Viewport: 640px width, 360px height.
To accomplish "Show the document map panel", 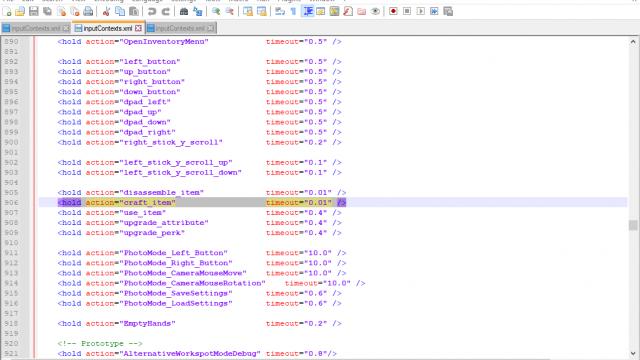I will pos(334,11).
